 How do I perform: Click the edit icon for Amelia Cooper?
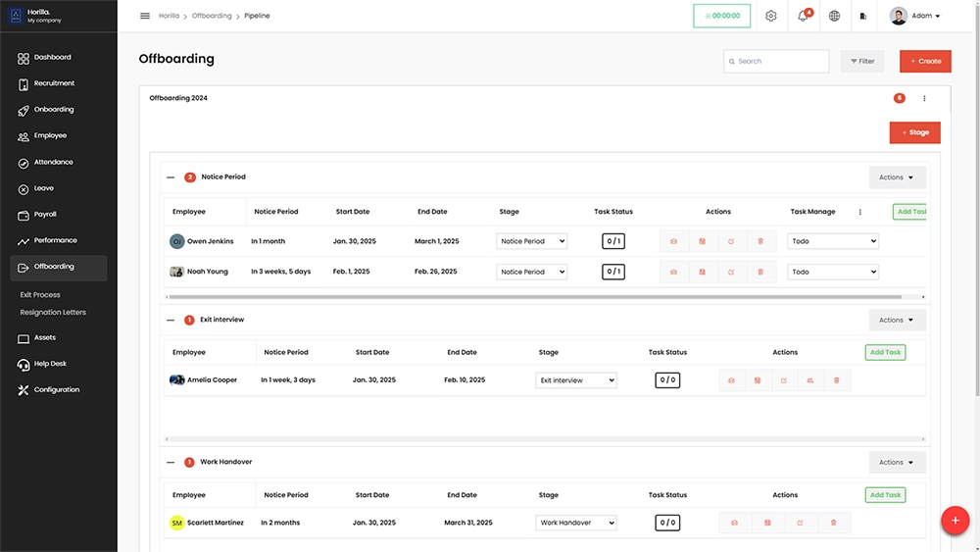[783, 380]
